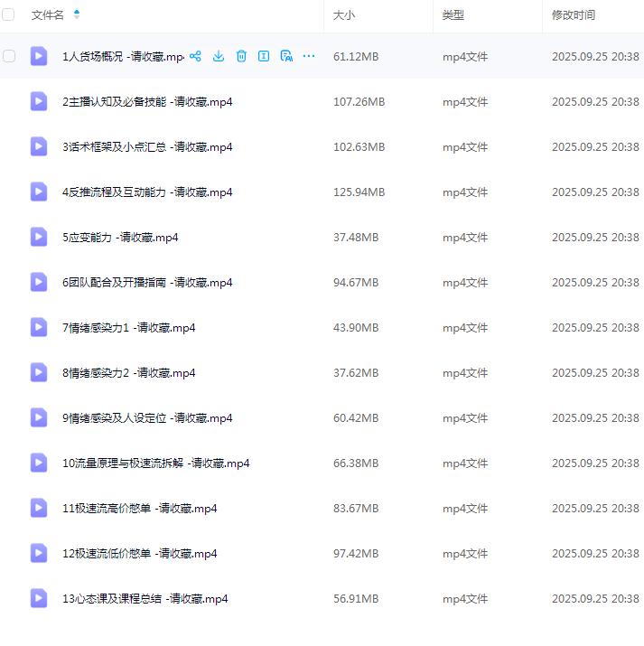The image size is (644, 646).
Task: Click mp4文件 type in 5应变能力 row
Action: (x=465, y=238)
